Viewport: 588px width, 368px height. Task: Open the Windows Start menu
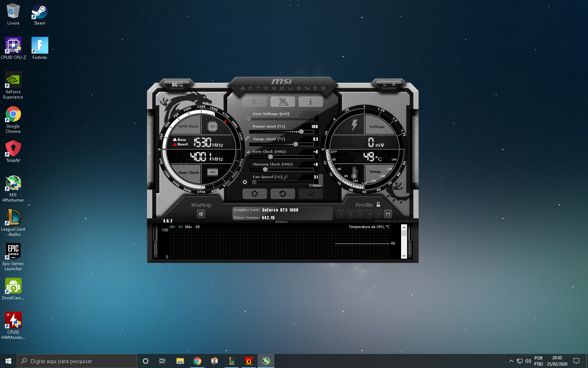[x=8, y=361]
